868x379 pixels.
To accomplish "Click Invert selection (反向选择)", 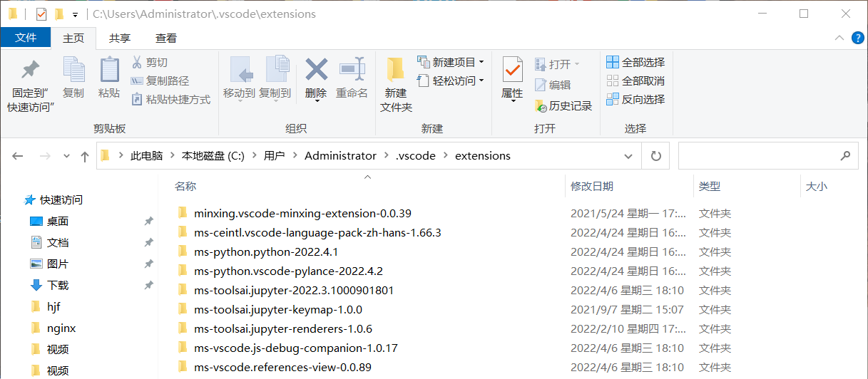I will click(635, 99).
